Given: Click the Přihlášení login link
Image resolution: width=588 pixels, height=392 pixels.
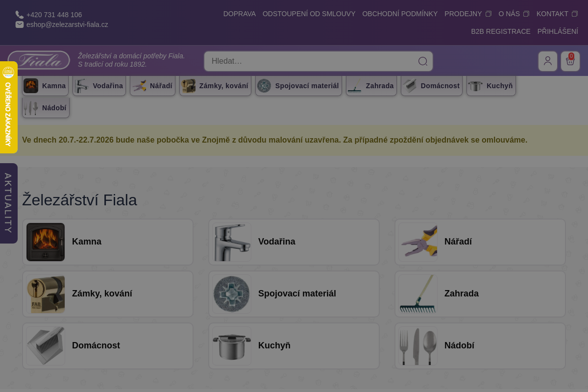Looking at the screenshot, I should [x=558, y=31].
